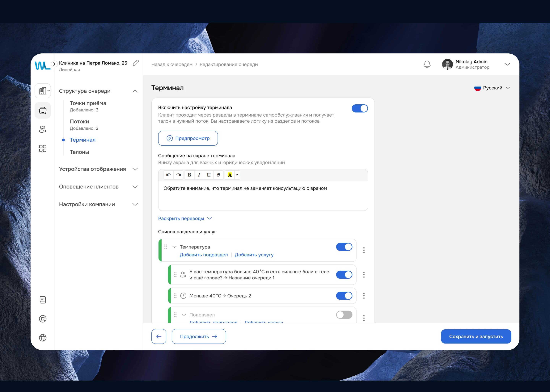Open the Русский language dropdown
The height and width of the screenshot is (392, 550).
[x=492, y=88]
